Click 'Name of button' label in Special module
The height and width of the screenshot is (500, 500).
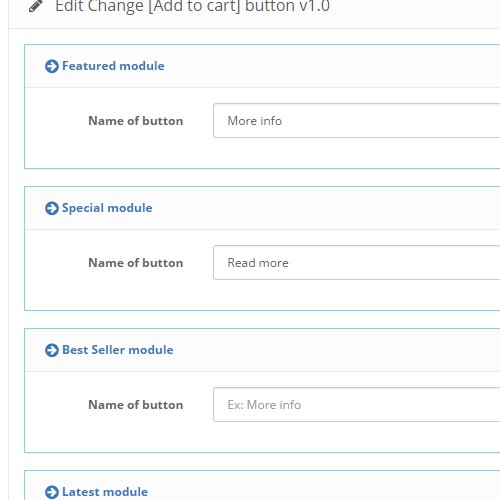(x=136, y=263)
